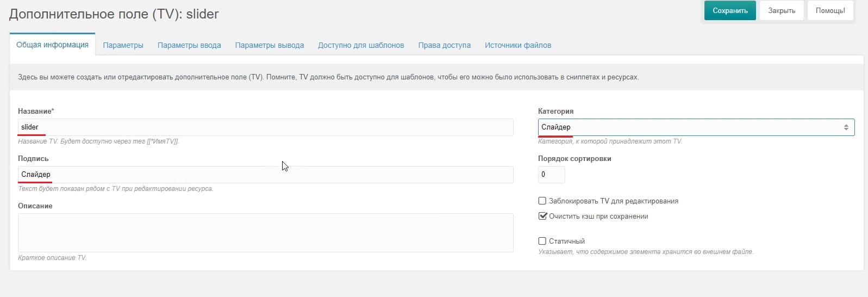Open the Источники файлов tab
868x297 pixels.
(518, 45)
